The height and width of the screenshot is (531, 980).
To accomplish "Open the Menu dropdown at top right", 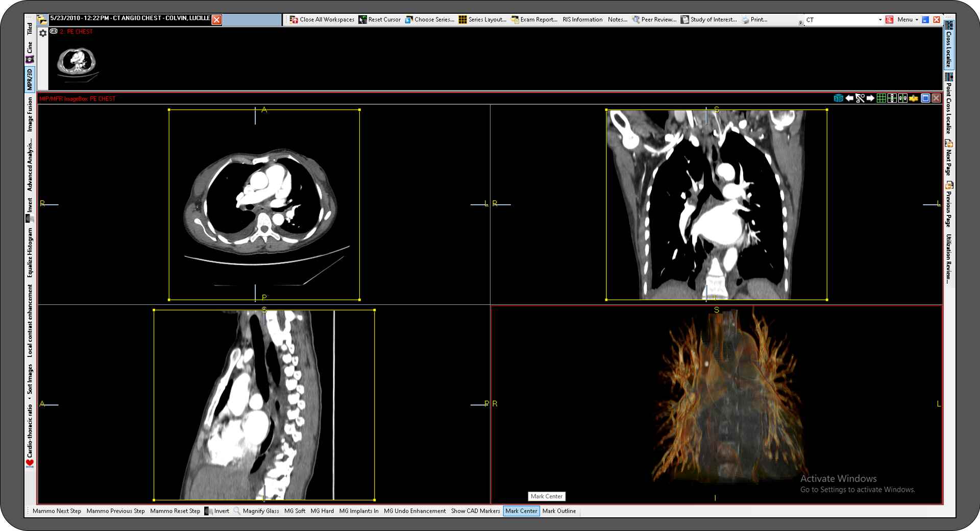I will click(909, 19).
